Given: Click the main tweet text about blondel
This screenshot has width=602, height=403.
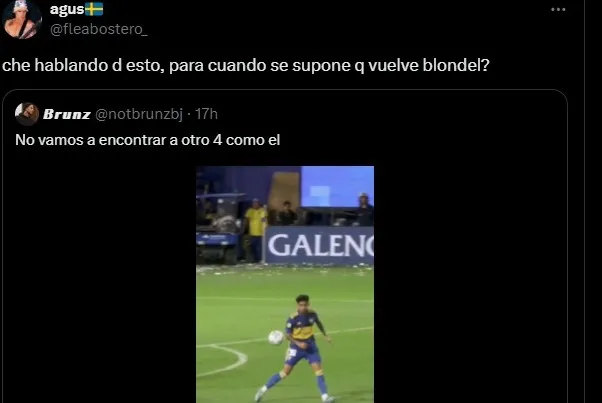Looking at the screenshot, I should (246, 65).
